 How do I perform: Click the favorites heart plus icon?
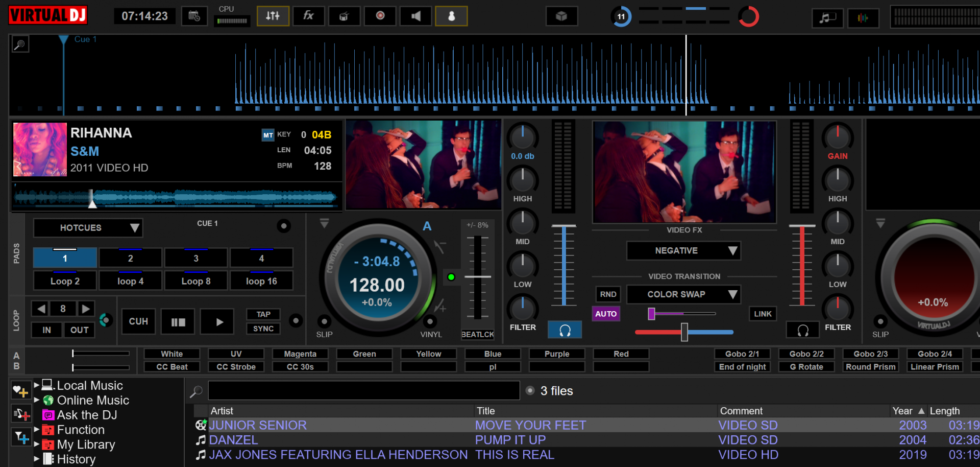[x=20, y=391]
